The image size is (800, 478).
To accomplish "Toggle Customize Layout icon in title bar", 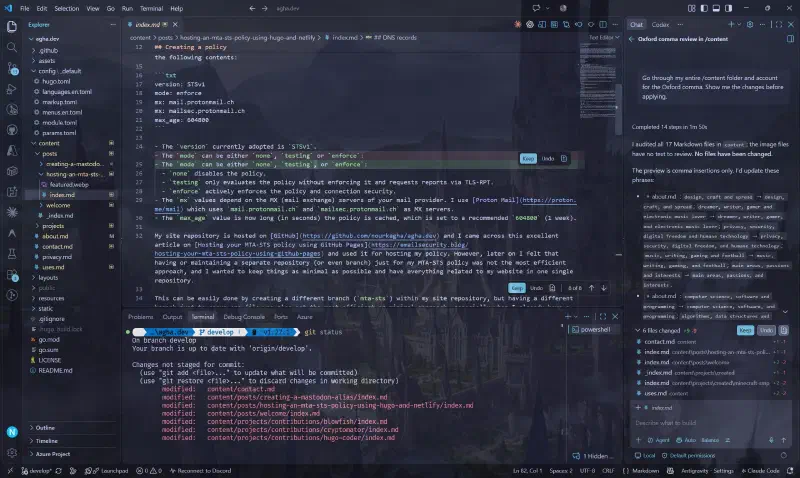I will pos(691,8).
